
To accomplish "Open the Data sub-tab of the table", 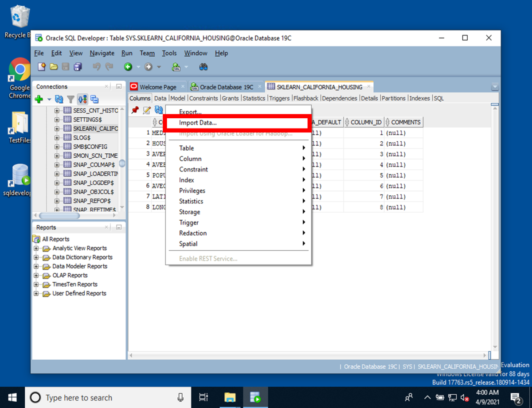I will [160, 98].
